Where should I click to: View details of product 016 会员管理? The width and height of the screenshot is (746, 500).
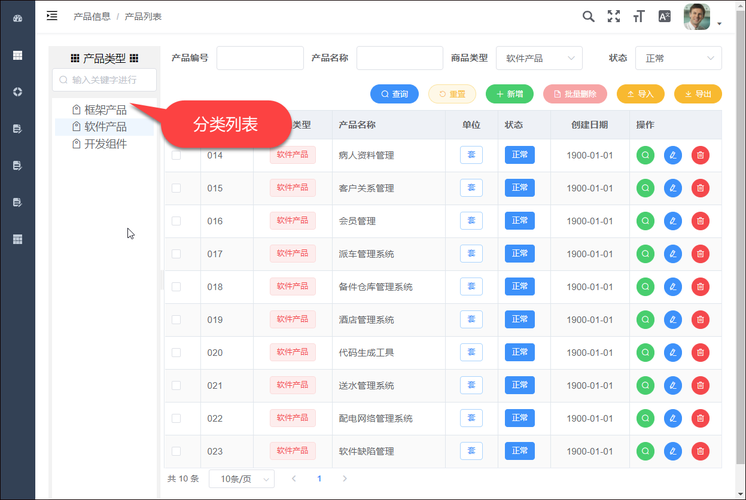[645, 221]
